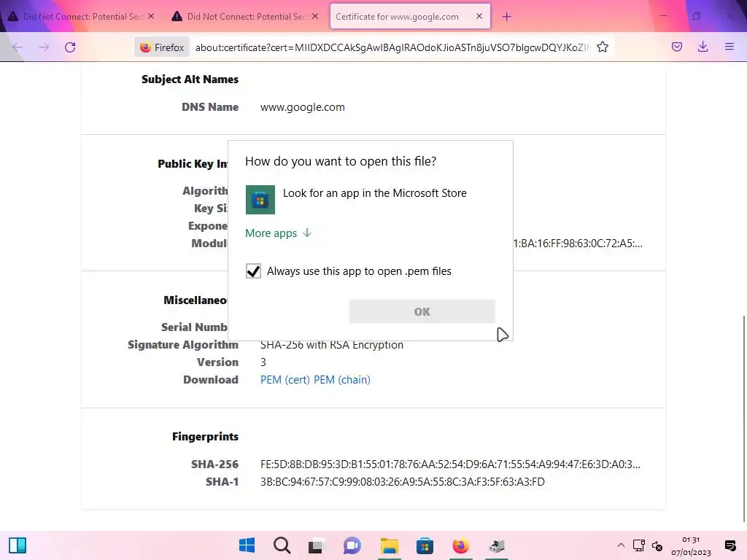The width and height of the screenshot is (747, 560).
Task: Close first Did Not Connect tab
Action: (151, 16)
